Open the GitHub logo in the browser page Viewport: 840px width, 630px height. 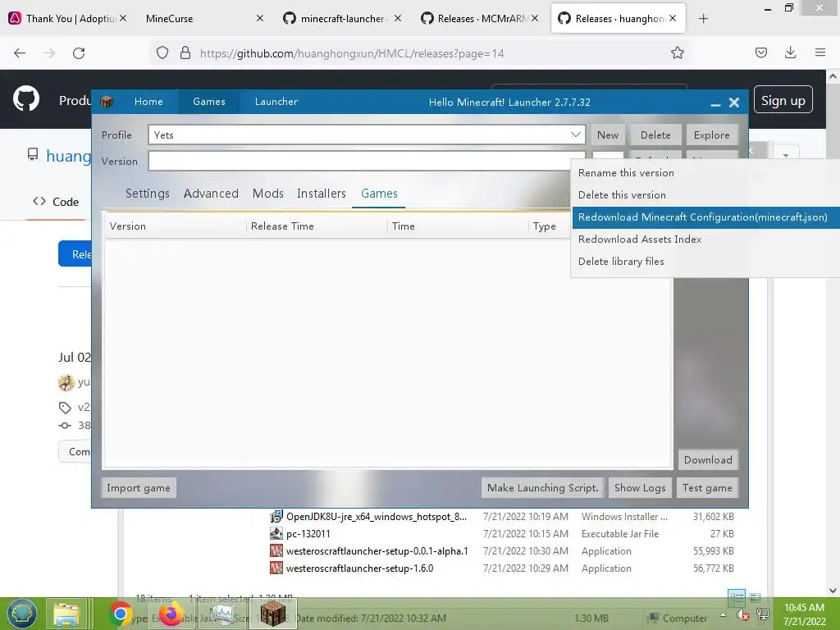(26, 99)
